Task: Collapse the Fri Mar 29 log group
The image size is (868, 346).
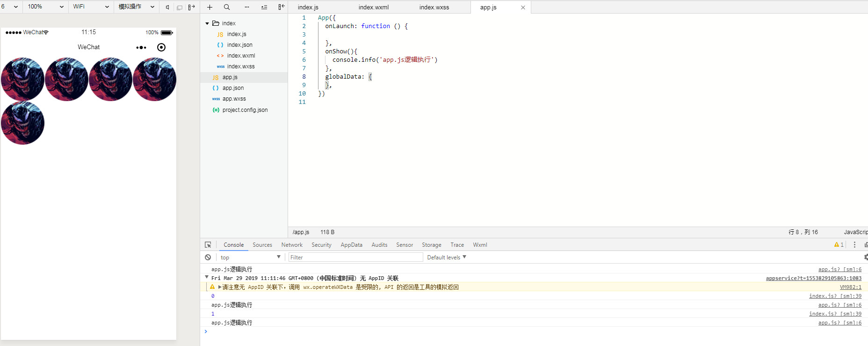Action: tap(207, 277)
